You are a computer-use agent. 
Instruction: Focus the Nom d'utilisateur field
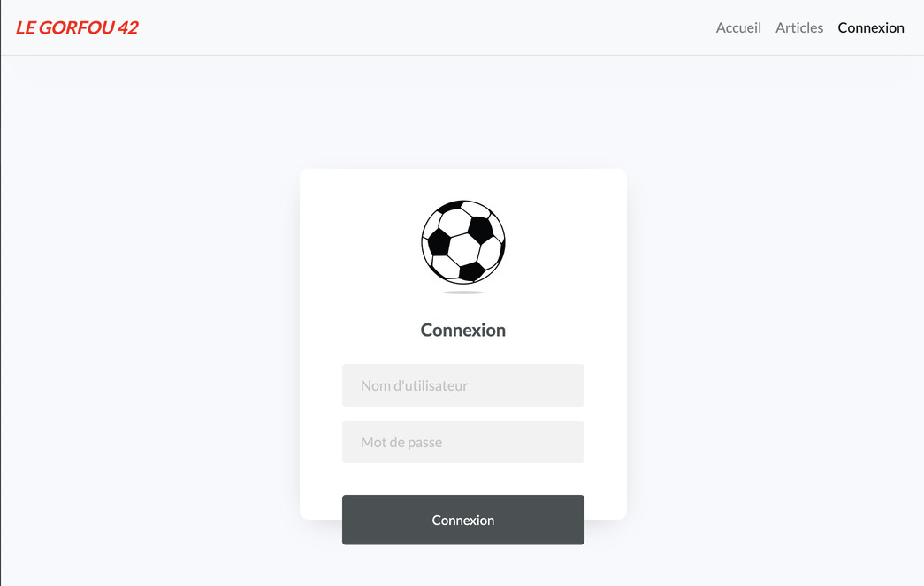pos(462,385)
